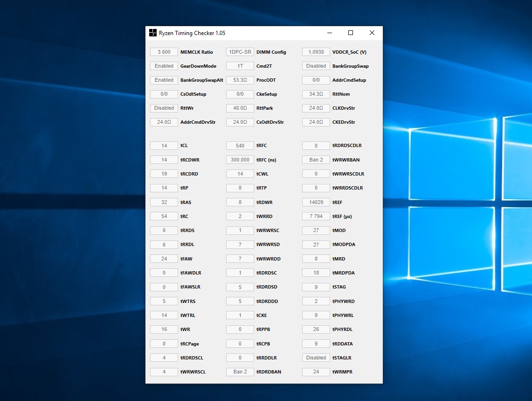Click the tPHYRDL value field
Viewport: 532px width, 401px height.
pyautogui.click(x=316, y=329)
